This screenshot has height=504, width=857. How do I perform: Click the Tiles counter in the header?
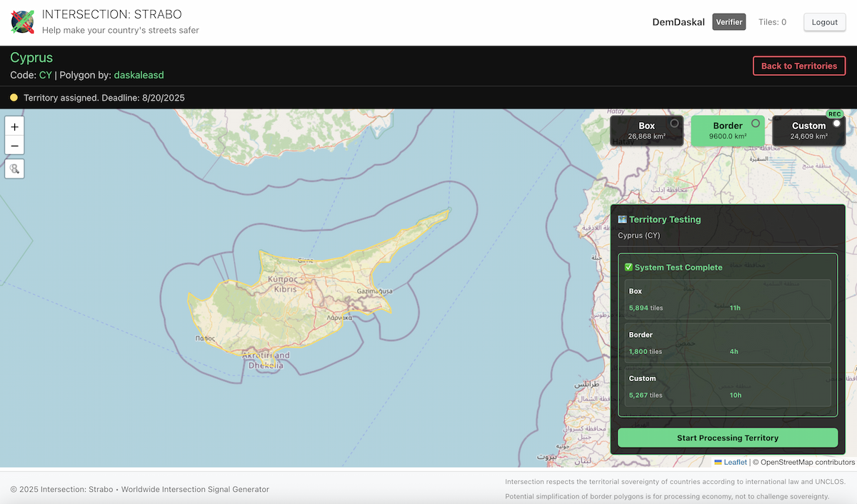[772, 21]
